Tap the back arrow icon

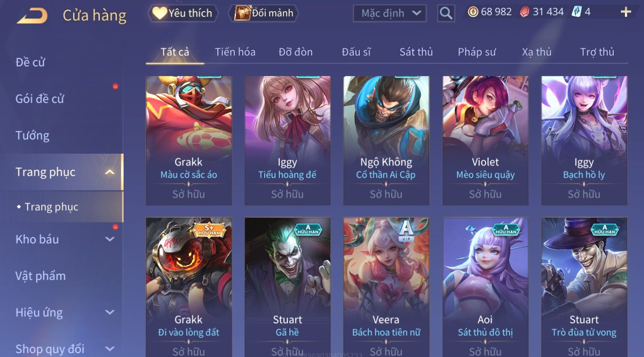(x=32, y=15)
